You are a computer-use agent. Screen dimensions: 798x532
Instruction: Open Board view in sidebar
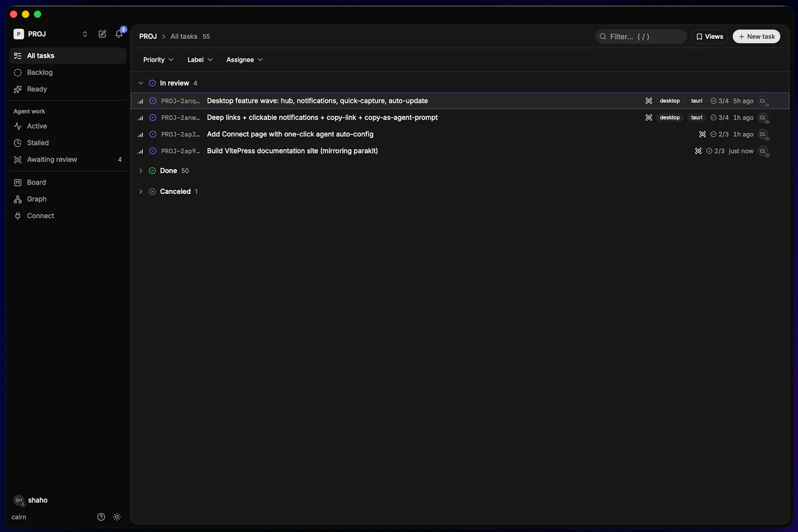pyautogui.click(x=68, y=182)
